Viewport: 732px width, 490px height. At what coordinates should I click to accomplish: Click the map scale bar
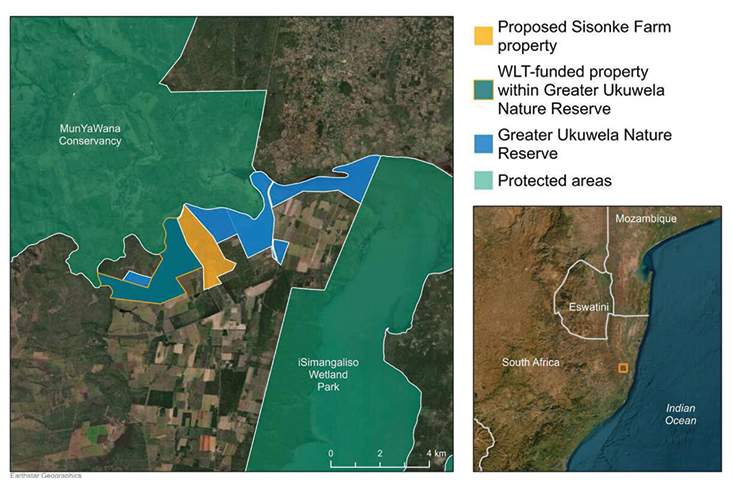click(x=380, y=466)
